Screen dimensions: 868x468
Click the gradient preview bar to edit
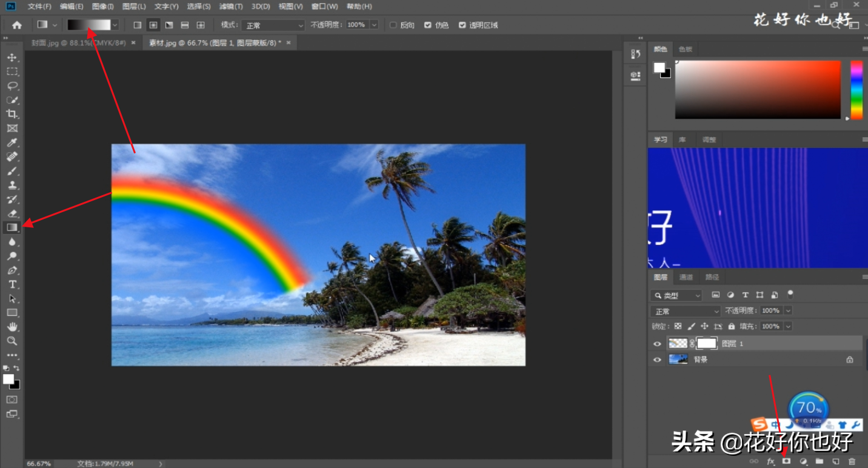pos(89,25)
